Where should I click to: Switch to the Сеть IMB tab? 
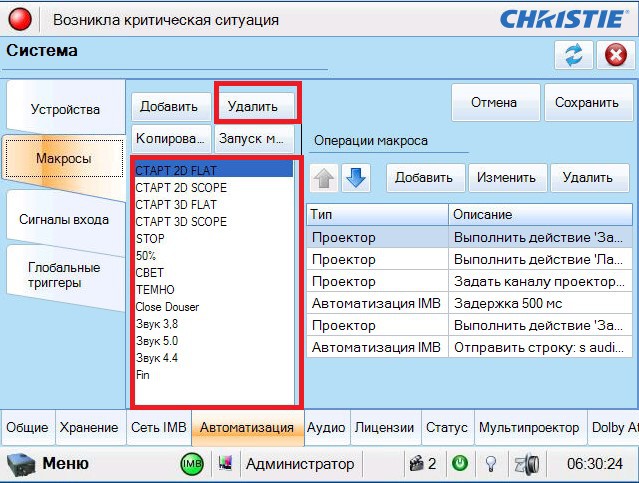159,427
